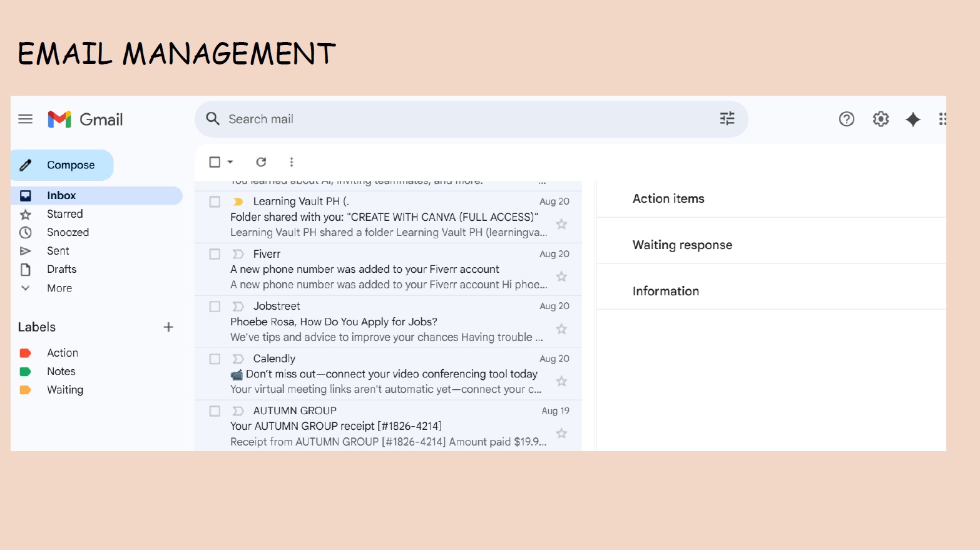Open the Notes label
The width and height of the screenshot is (980, 550).
coord(61,371)
